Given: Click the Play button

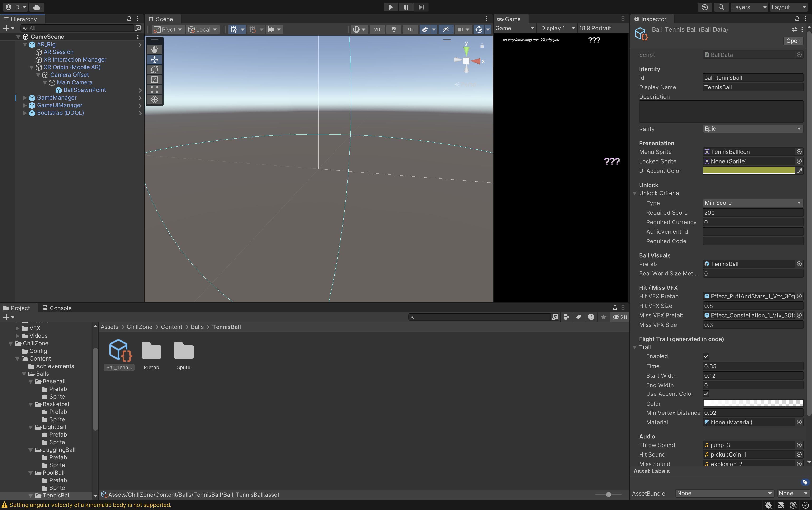Looking at the screenshot, I should coord(391,7).
